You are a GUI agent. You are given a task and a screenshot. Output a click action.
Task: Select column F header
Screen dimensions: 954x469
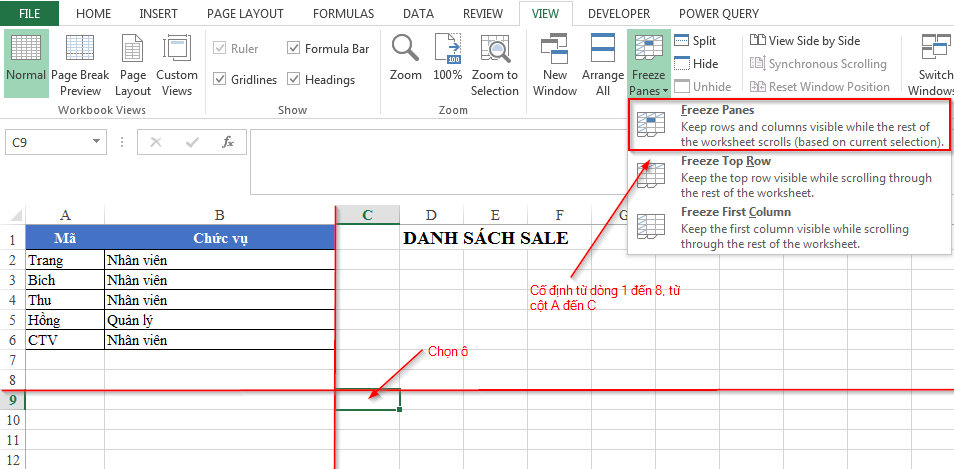pos(559,215)
